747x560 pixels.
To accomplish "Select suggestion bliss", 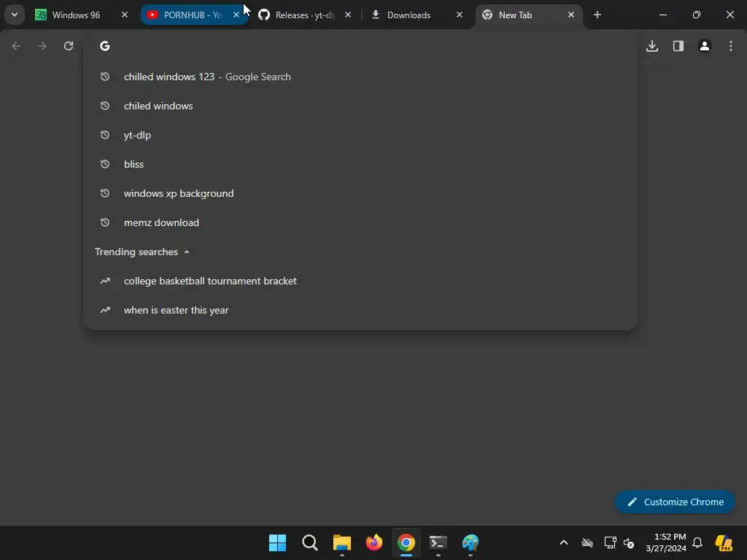I will (360, 164).
